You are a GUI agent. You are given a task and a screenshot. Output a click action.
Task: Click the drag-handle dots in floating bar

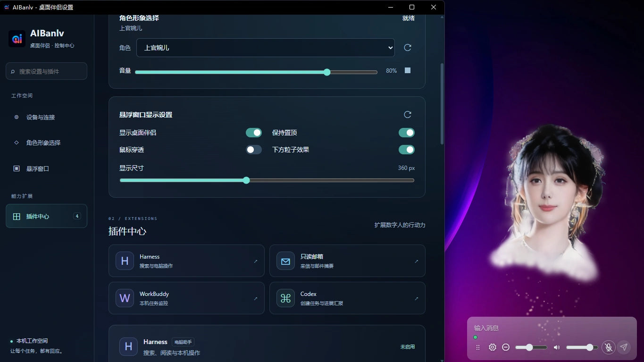(478, 347)
